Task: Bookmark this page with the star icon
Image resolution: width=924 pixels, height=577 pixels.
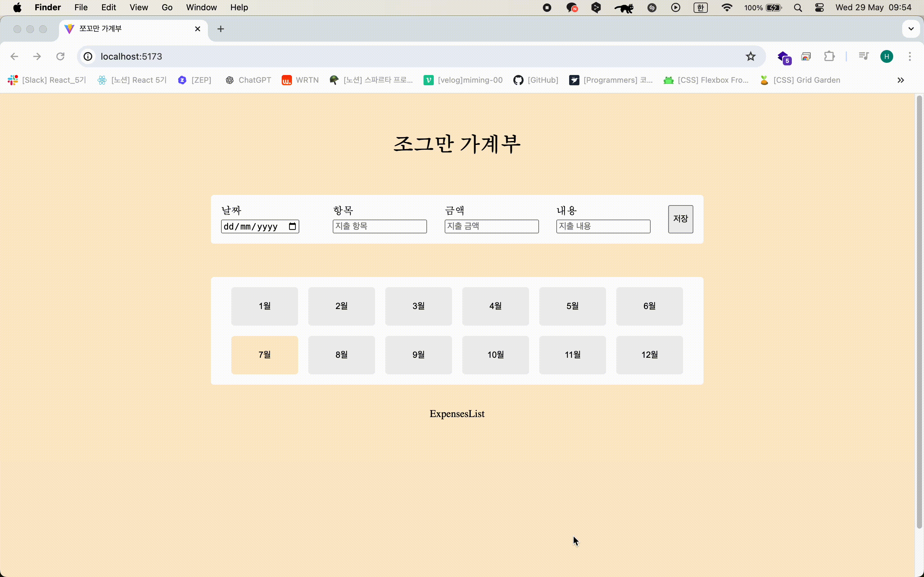Action: 750,56
